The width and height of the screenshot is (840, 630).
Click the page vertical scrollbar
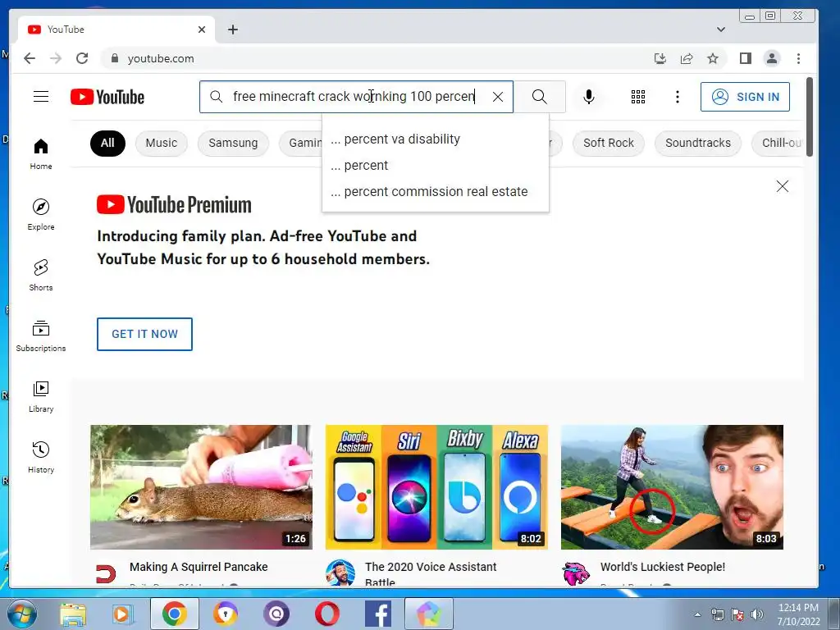pos(809,116)
